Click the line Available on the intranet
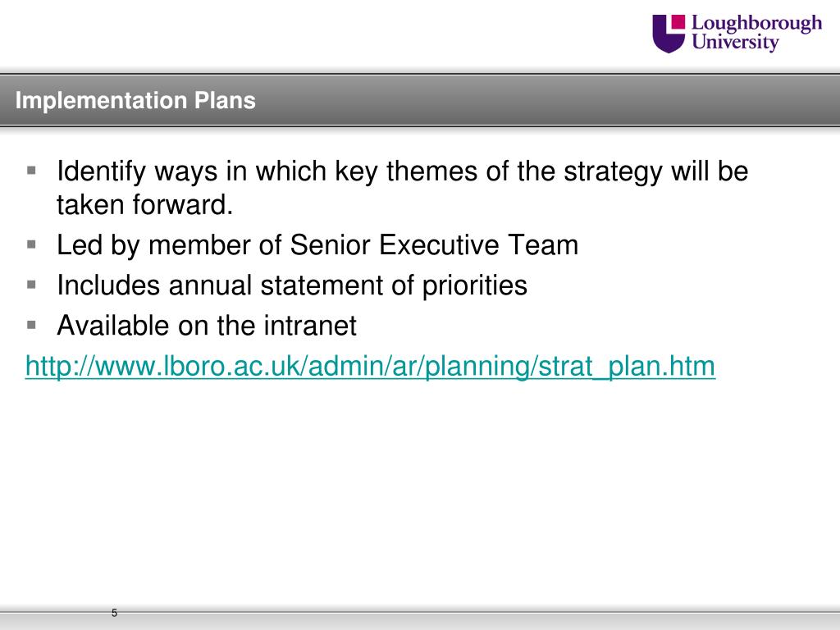 tap(207, 326)
